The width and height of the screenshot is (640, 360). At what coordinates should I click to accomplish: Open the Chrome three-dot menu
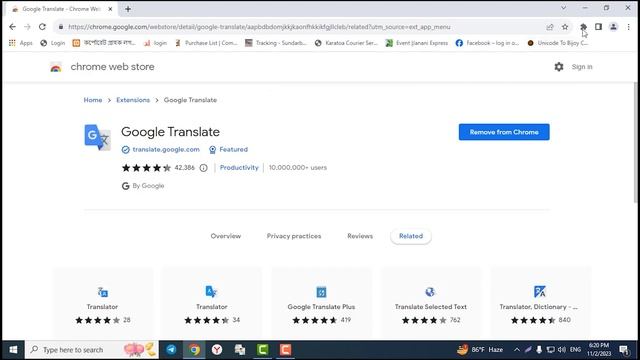pos(629,27)
